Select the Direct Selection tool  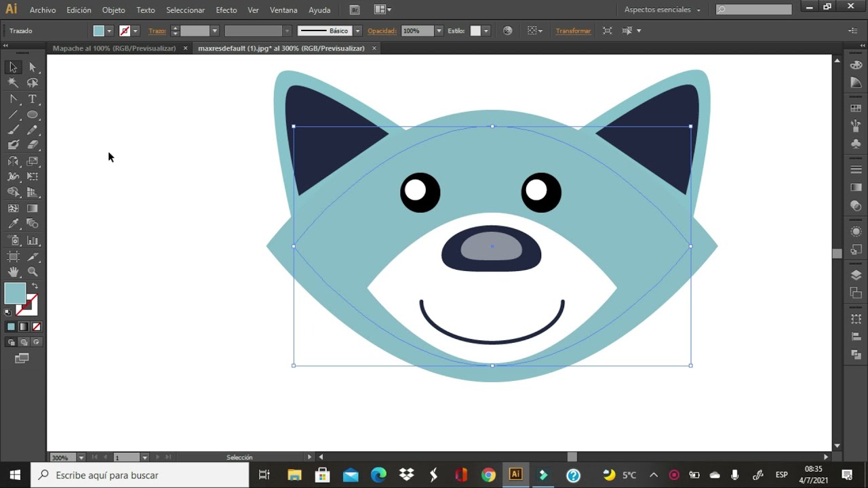tap(32, 67)
